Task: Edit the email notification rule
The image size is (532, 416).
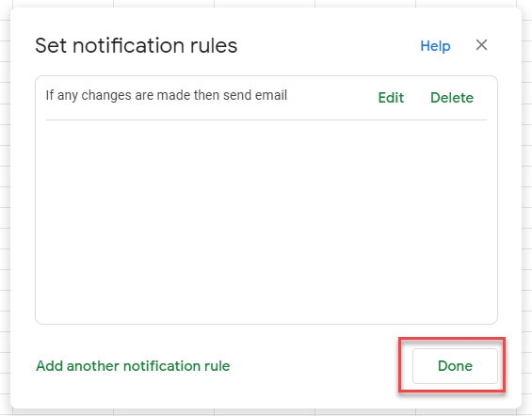Action: click(x=391, y=98)
